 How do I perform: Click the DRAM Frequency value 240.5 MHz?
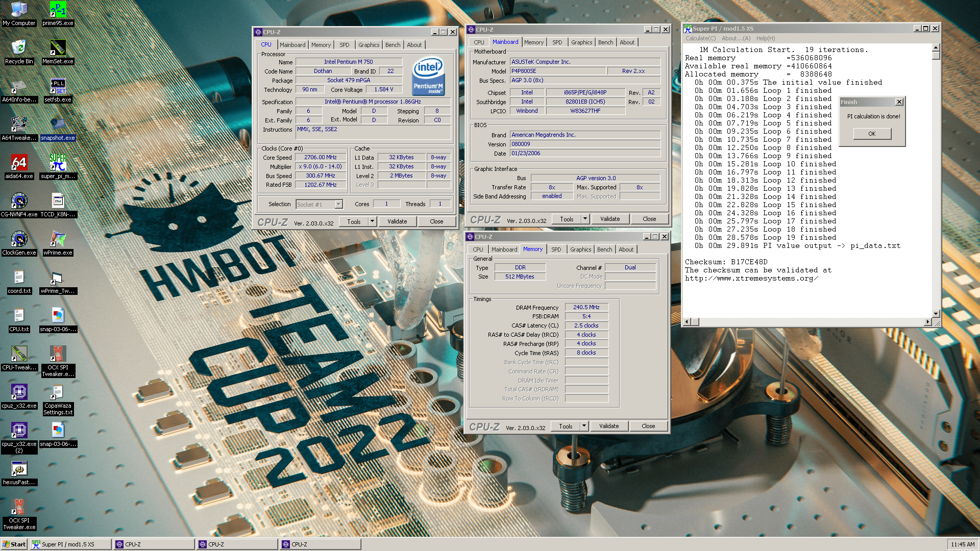[586, 307]
